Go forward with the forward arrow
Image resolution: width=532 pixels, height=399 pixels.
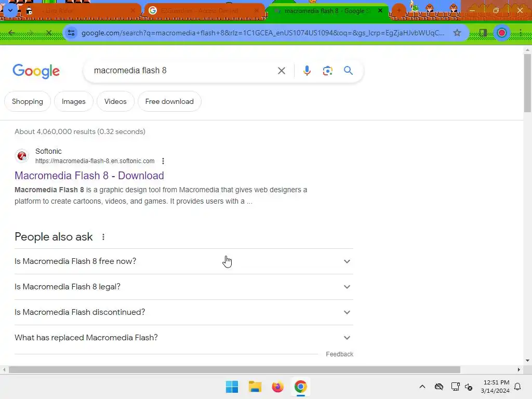pyautogui.click(x=30, y=33)
